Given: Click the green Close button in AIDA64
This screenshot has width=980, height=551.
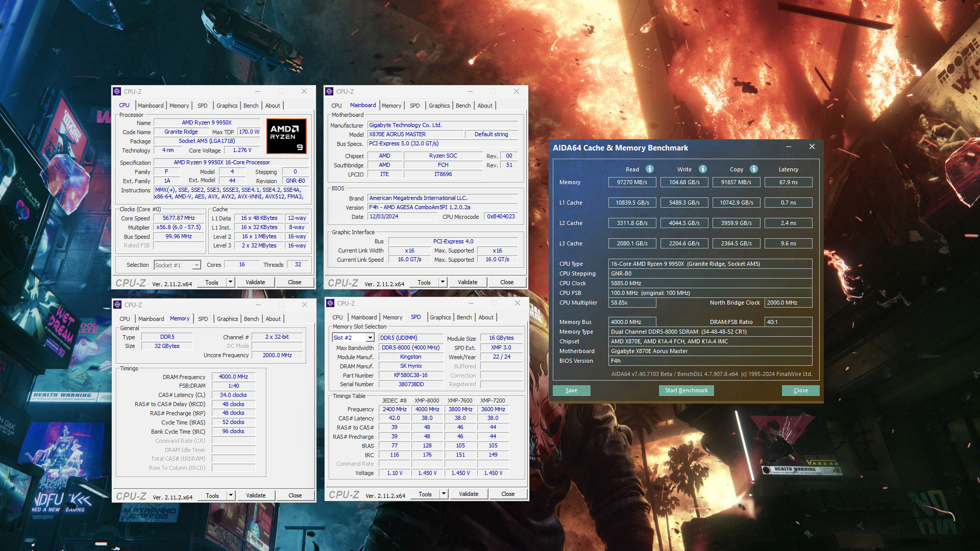Looking at the screenshot, I should (x=801, y=390).
